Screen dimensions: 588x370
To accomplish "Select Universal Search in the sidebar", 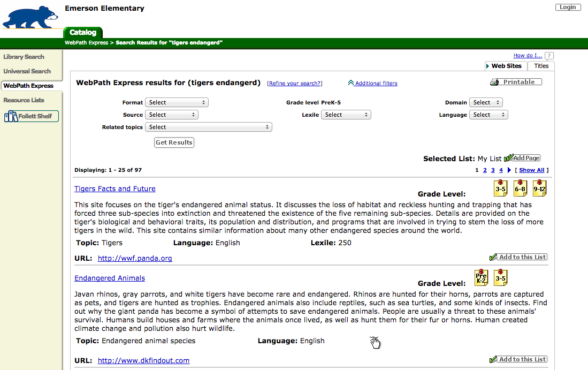I will [27, 71].
